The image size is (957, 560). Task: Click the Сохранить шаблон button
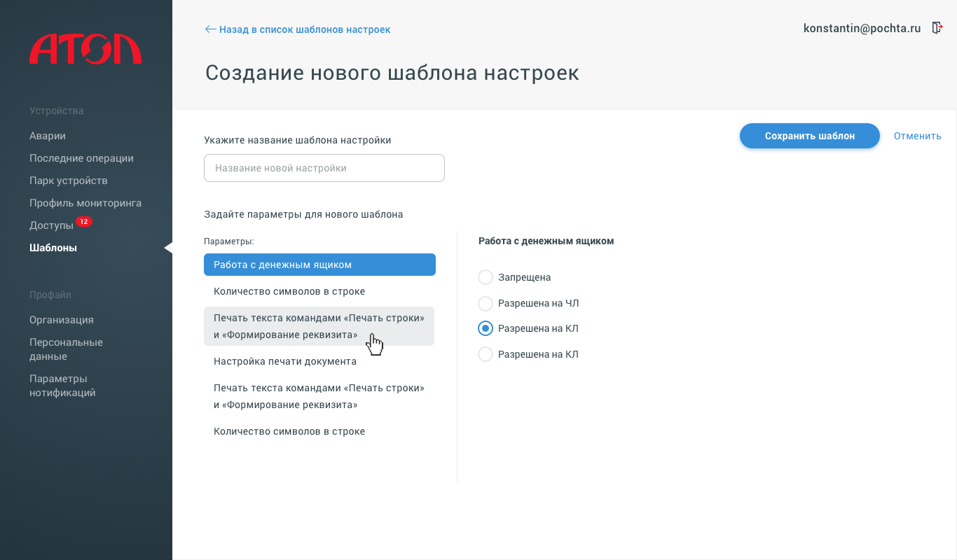pos(810,136)
